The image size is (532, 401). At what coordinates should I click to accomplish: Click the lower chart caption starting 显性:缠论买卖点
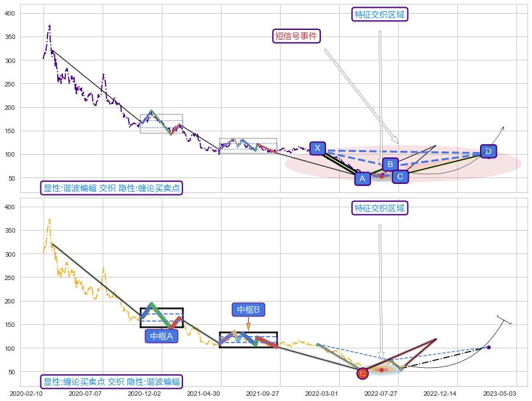[x=111, y=382]
